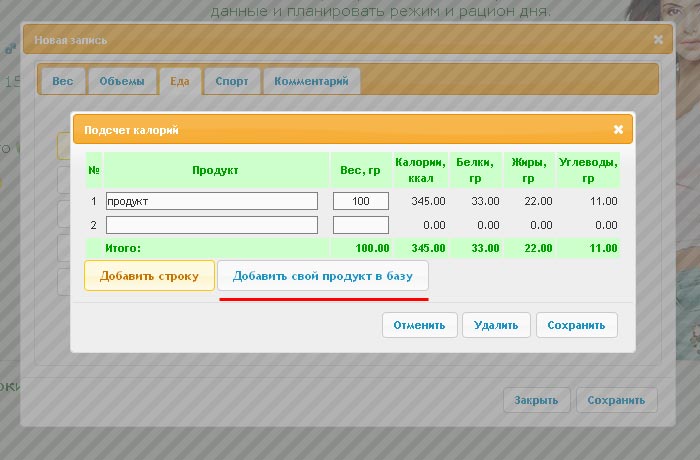
Task: Go to the Спорт tab
Action: point(232,81)
